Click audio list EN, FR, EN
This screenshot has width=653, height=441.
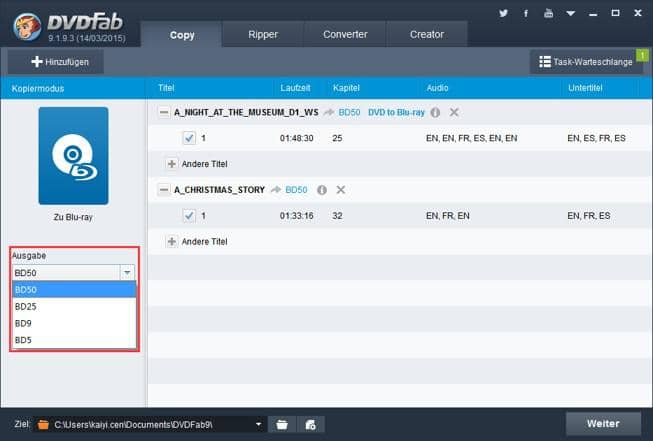pyautogui.click(x=448, y=216)
